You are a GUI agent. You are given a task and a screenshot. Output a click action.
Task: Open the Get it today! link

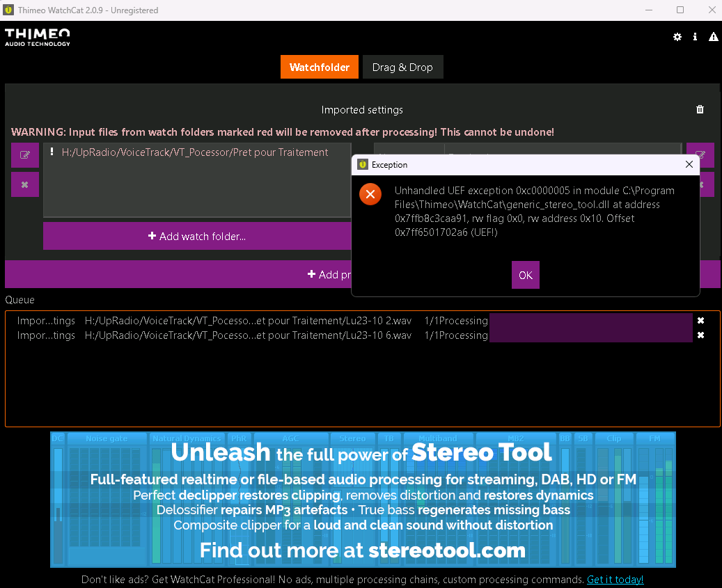point(615,579)
